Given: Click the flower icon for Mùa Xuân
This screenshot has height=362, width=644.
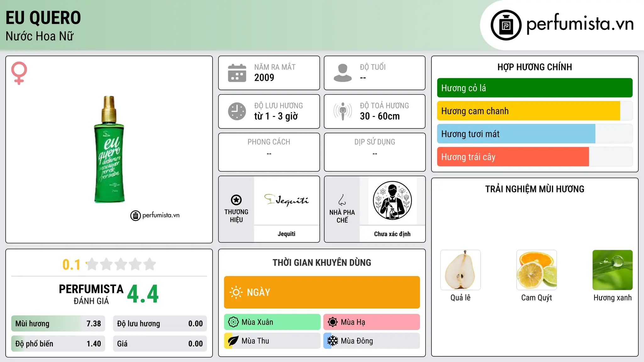Looking at the screenshot, I should pos(233,322).
